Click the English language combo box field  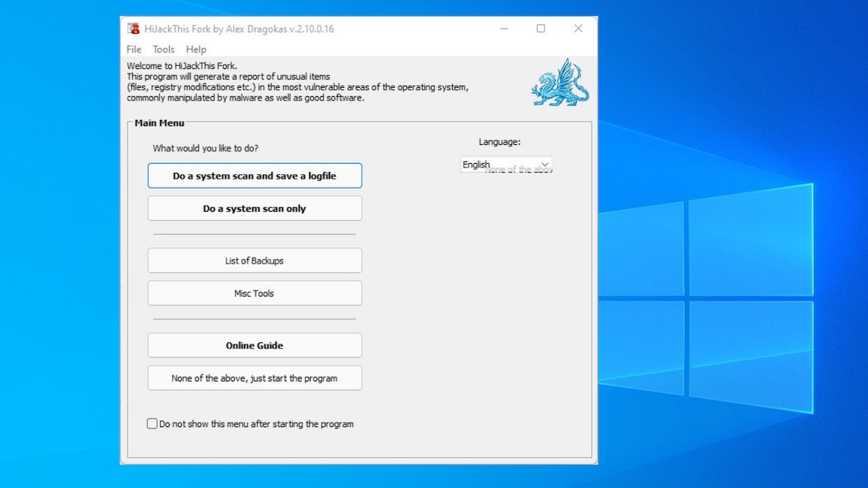pos(496,164)
